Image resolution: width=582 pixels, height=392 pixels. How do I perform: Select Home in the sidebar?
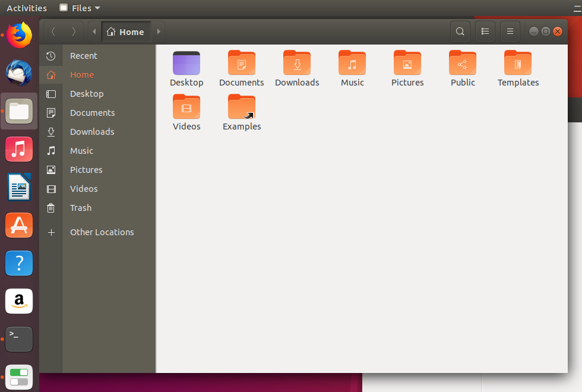(x=97, y=75)
